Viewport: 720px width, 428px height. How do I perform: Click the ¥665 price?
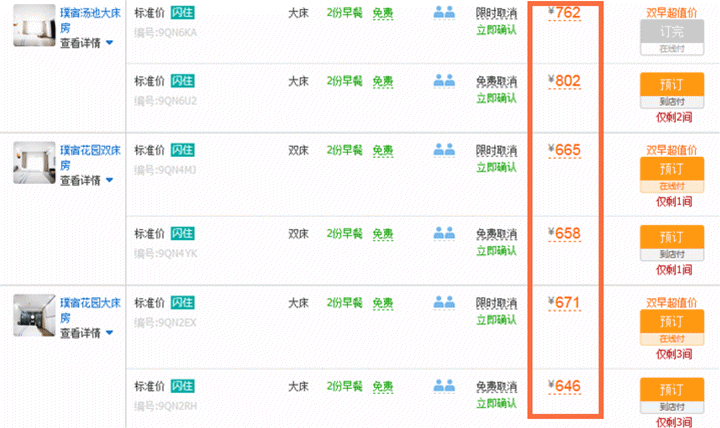tap(564, 150)
